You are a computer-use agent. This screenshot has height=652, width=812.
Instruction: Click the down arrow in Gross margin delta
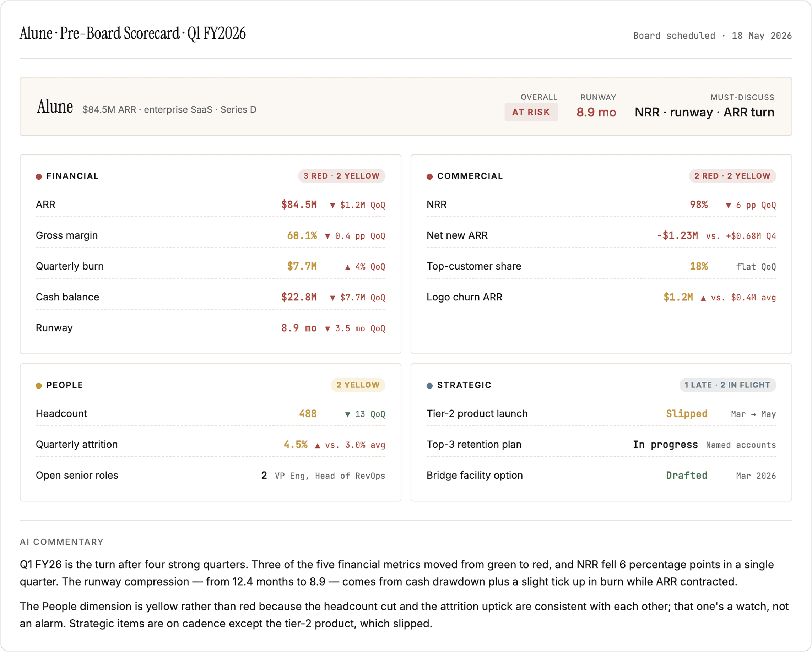(327, 237)
